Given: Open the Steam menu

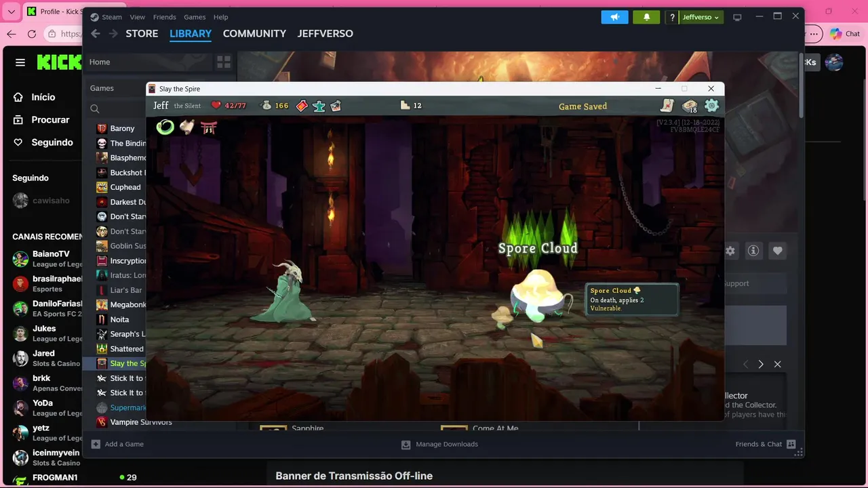Looking at the screenshot, I should pyautogui.click(x=106, y=17).
